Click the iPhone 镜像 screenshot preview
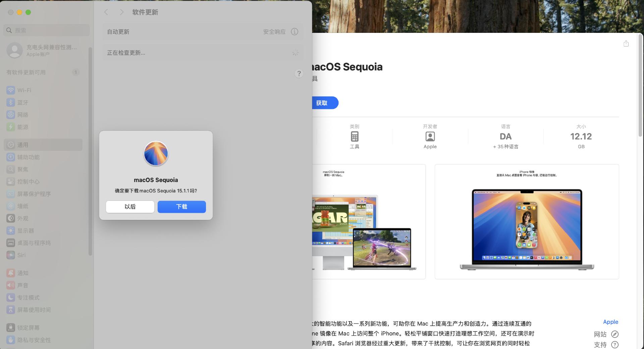This screenshot has width=644, height=349. (x=527, y=221)
